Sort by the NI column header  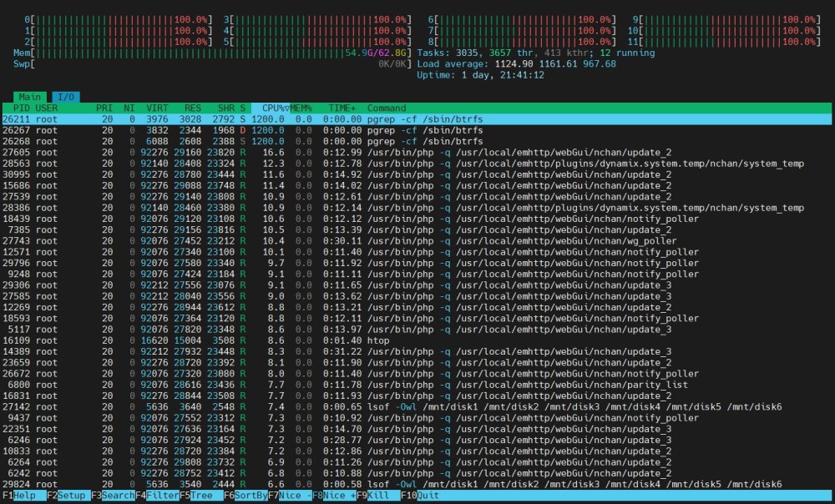pos(129,108)
